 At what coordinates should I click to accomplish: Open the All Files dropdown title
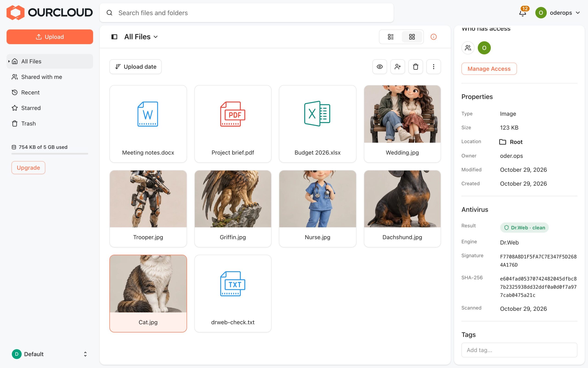pos(141,37)
